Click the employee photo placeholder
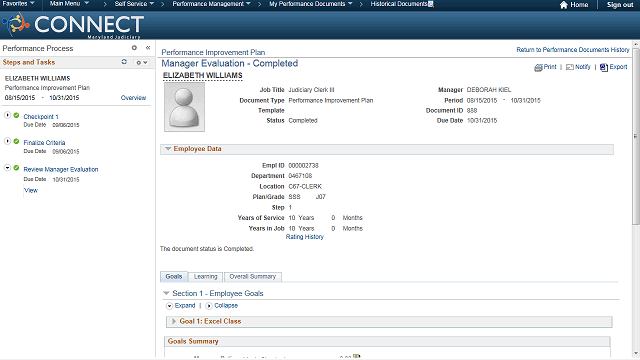This screenshot has height=360, width=640. coord(184,107)
